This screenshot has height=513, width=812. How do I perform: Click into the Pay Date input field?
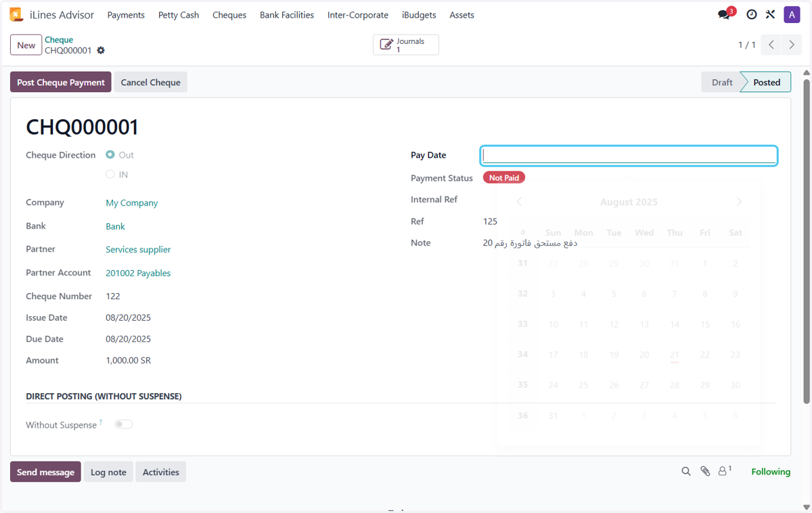pos(629,155)
